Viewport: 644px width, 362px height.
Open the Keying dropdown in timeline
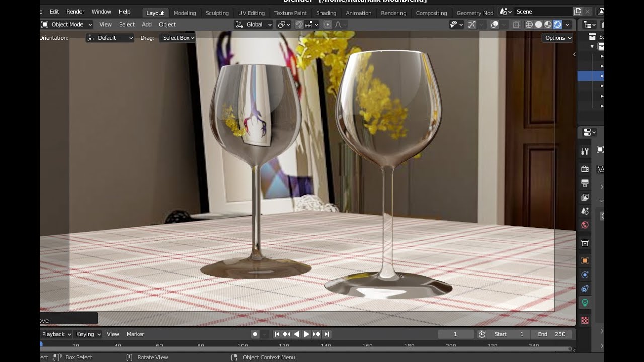(x=88, y=334)
